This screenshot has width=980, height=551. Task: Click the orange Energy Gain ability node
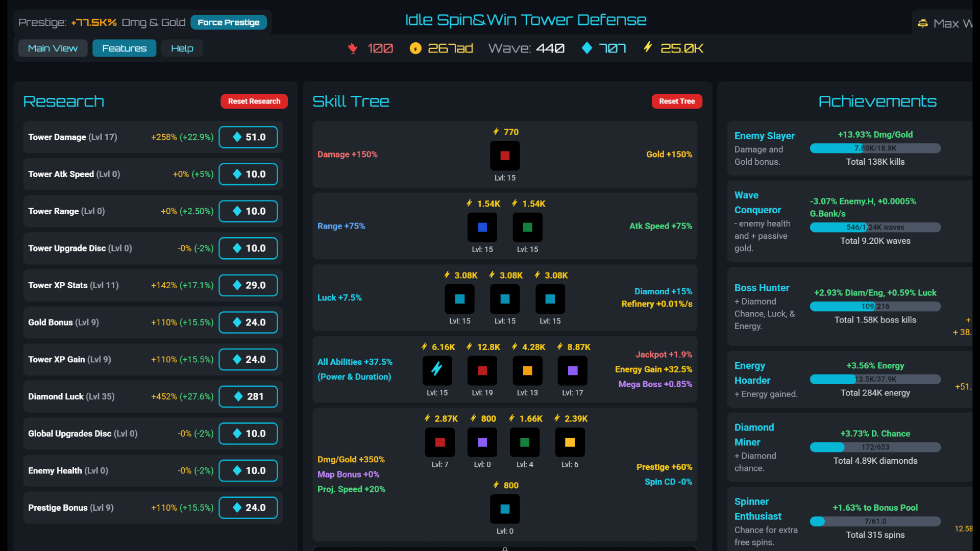(x=527, y=370)
